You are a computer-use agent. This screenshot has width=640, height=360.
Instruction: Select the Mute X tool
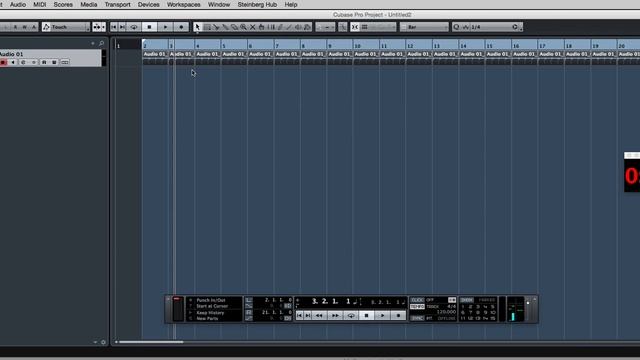(x=253, y=27)
